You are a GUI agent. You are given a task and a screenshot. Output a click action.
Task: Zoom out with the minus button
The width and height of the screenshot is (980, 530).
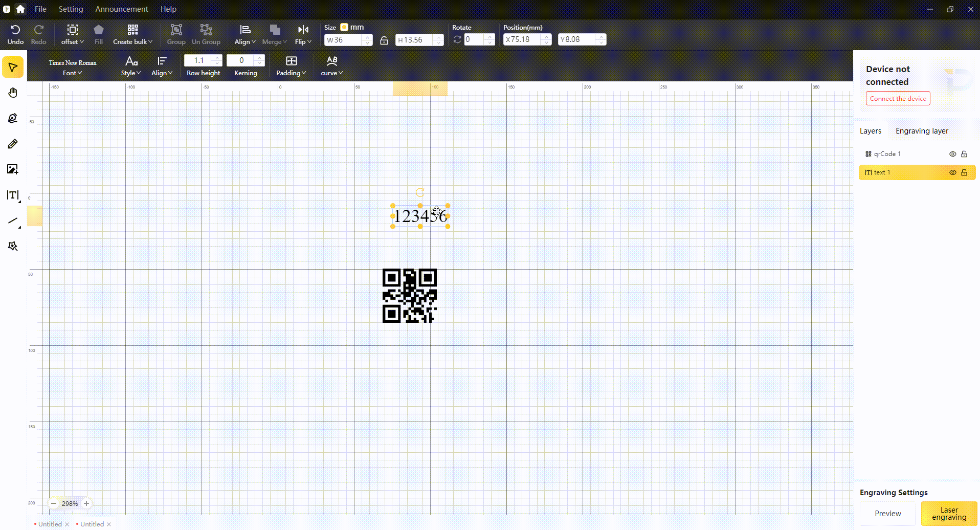54,503
